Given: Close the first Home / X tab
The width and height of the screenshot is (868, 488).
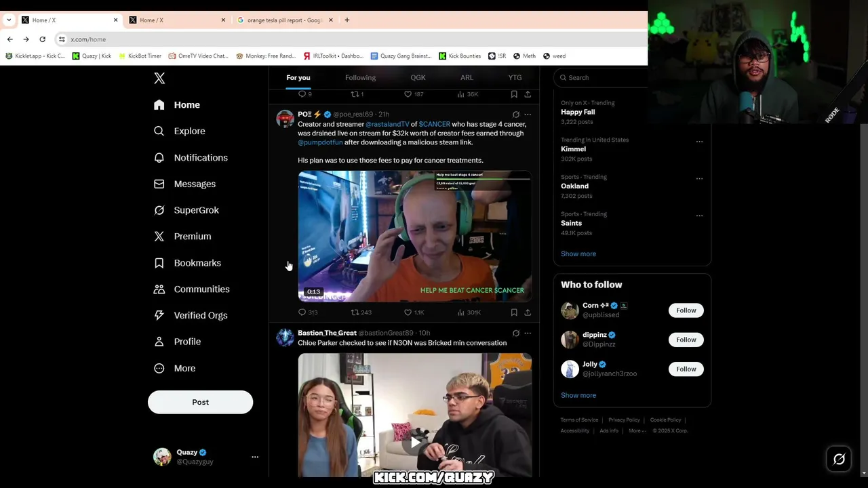Looking at the screenshot, I should (115, 20).
